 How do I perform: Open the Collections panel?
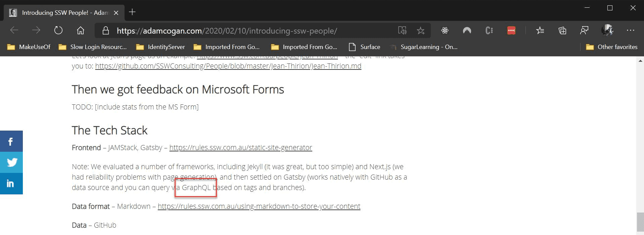[x=562, y=31]
